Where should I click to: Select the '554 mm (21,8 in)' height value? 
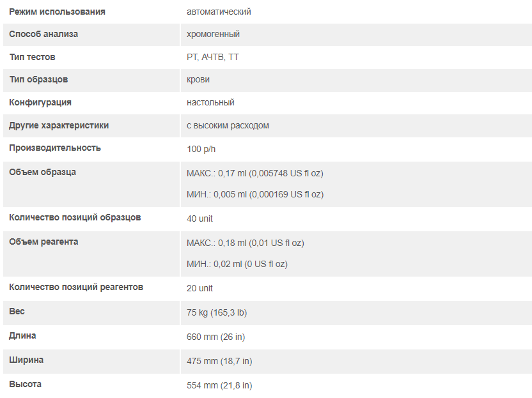click(219, 385)
